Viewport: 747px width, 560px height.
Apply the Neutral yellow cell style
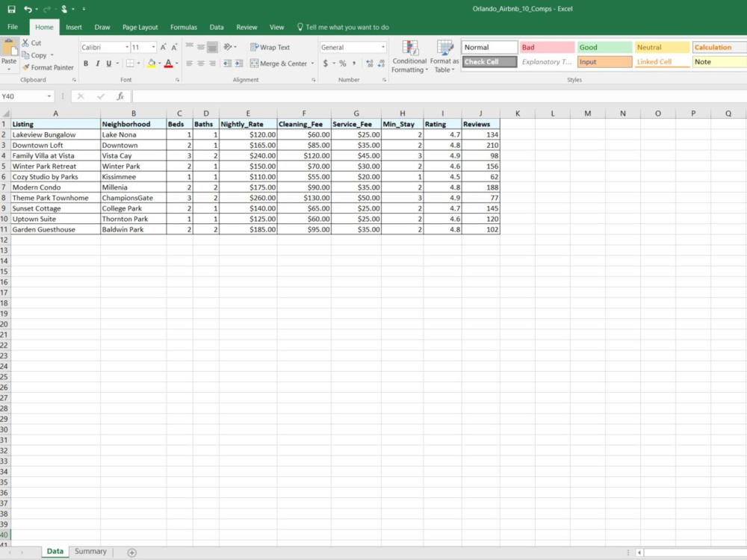tap(663, 47)
